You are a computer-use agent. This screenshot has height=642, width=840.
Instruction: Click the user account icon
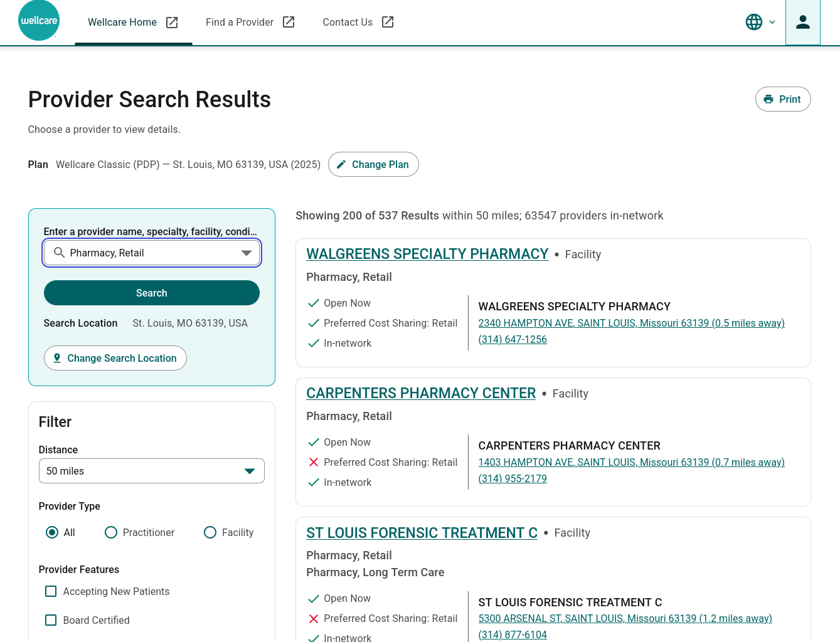click(803, 21)
